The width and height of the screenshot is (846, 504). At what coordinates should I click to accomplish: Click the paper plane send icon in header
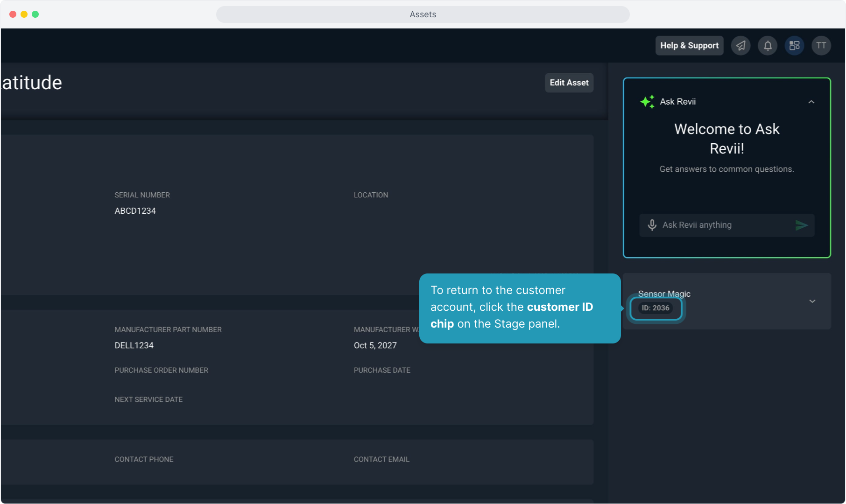[x=740, y=46]
